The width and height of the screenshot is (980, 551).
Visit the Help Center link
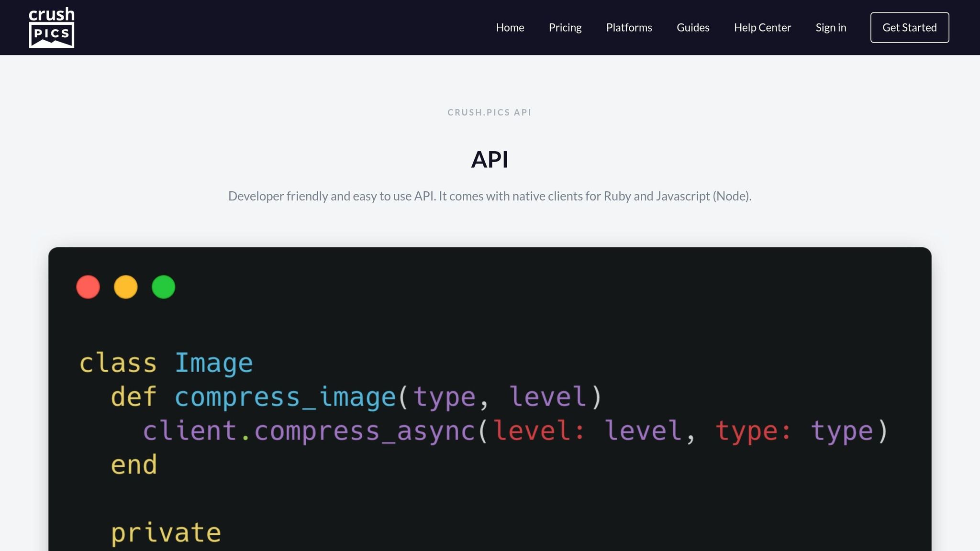(762, 28)
